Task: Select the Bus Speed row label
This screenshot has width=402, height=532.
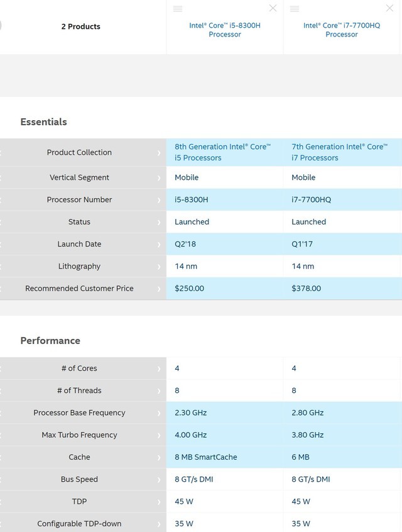Action: [79, 479]
